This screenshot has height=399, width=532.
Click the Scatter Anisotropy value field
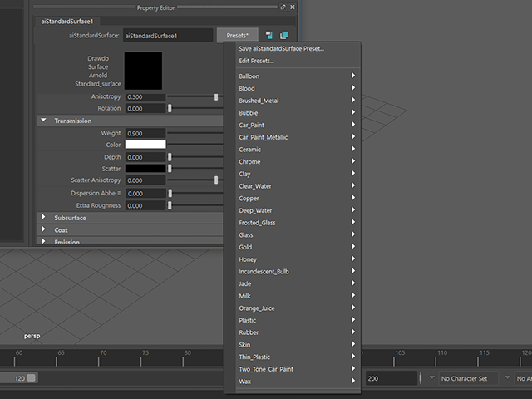pyautogui.click(x=145, y=180)
